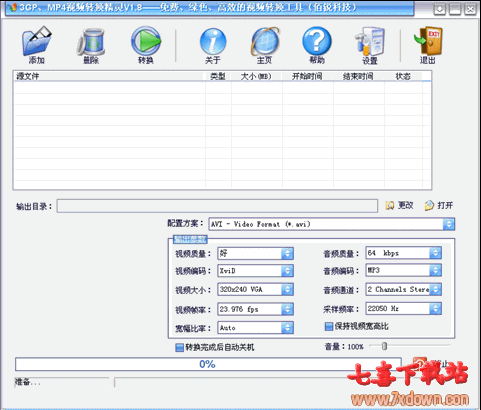Open the 视频大小 320x240 VGA dropdown
Screen dimensions: 481x410
(287, 289)
